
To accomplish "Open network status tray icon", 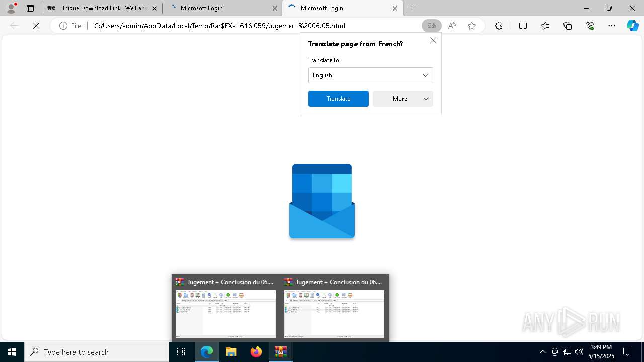I will coord(567,352).
